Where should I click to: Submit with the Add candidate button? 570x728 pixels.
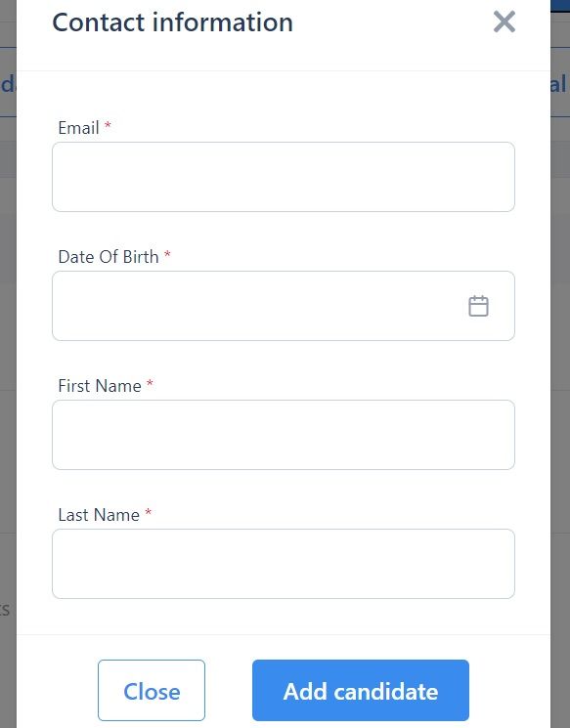point(361,691)
